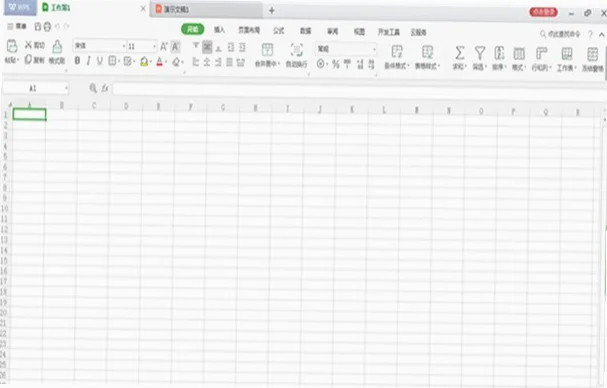607x388 pixels.
Task: Align text center horizontally
Action: click(207, 62)
